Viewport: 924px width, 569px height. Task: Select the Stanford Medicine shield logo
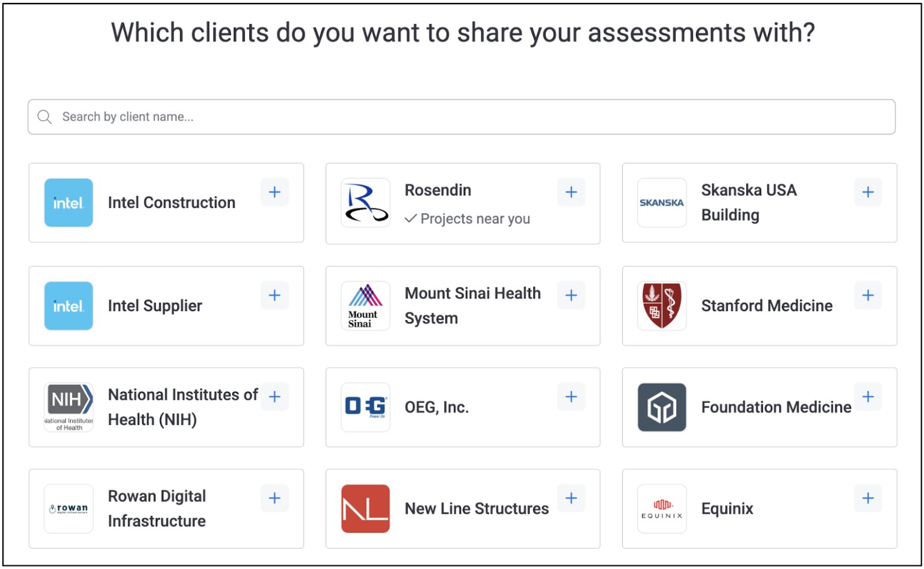coord(662,306)
